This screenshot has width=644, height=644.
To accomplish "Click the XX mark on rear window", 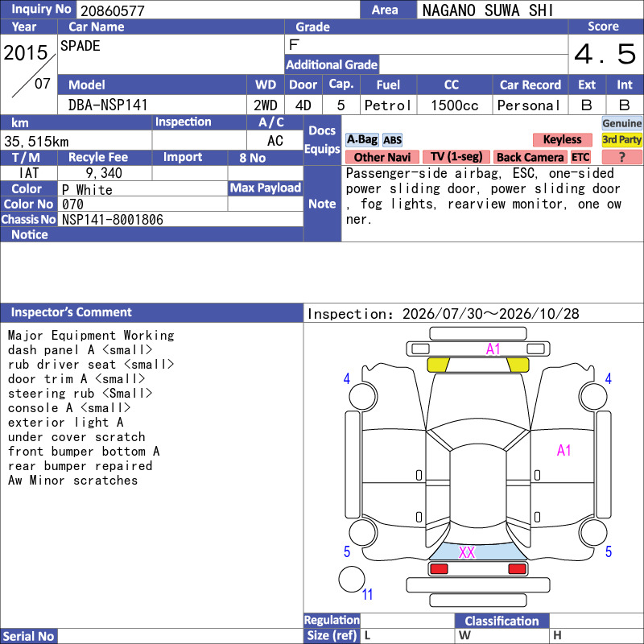I will tap(467, 552).
